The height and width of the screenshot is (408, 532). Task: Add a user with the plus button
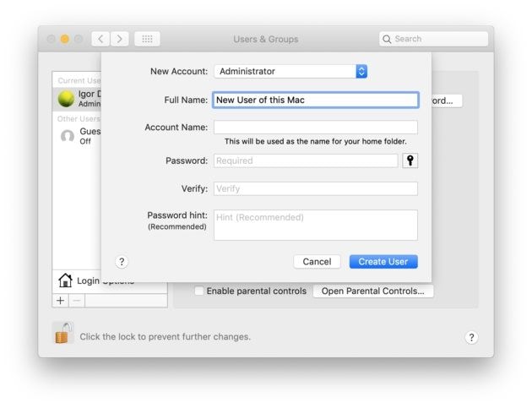[x=61, y=301]
